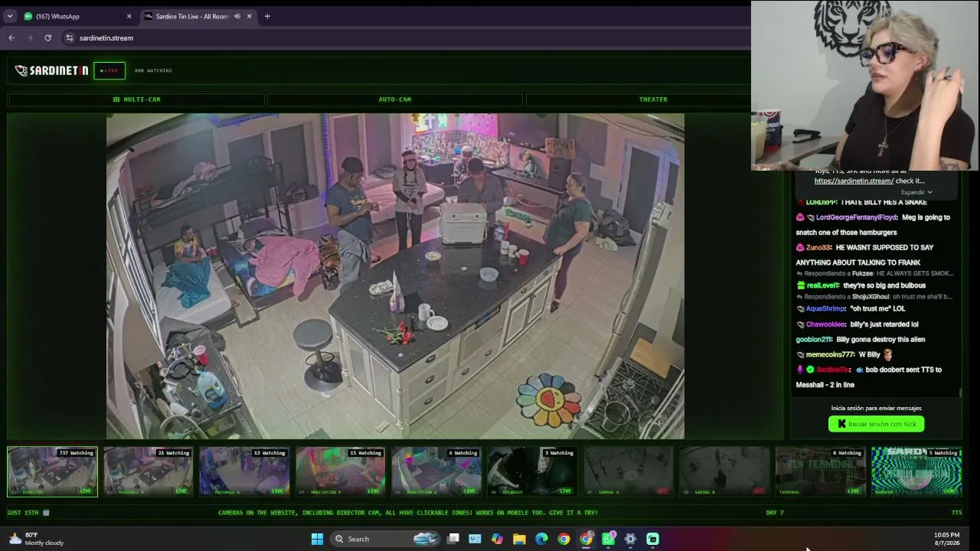
Task: Click username goobion211 in chat
Action: 813,340
